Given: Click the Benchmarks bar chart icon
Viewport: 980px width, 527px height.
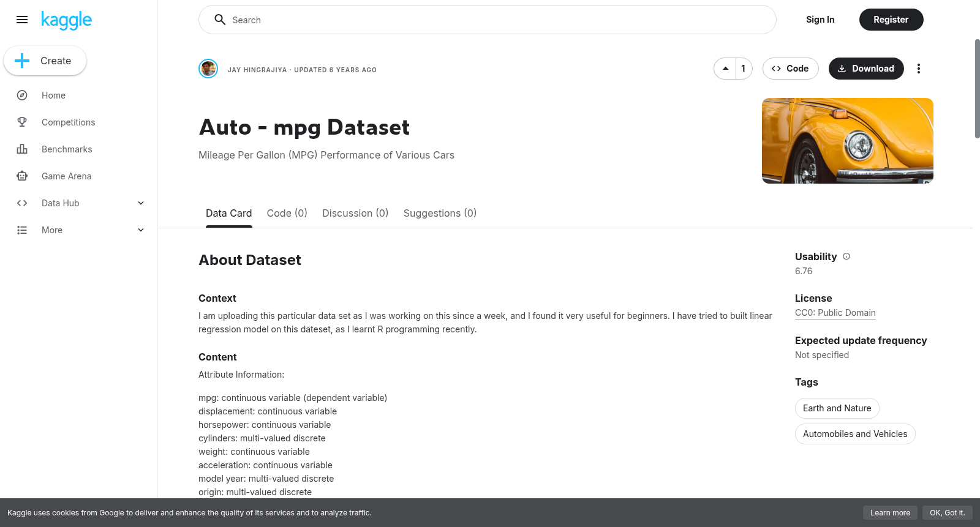Looking at the screenshot, I should pyautogui.click(x=22, y=149).
